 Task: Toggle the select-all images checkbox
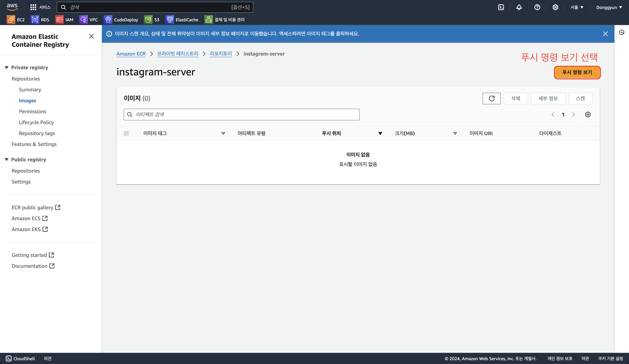126,133
